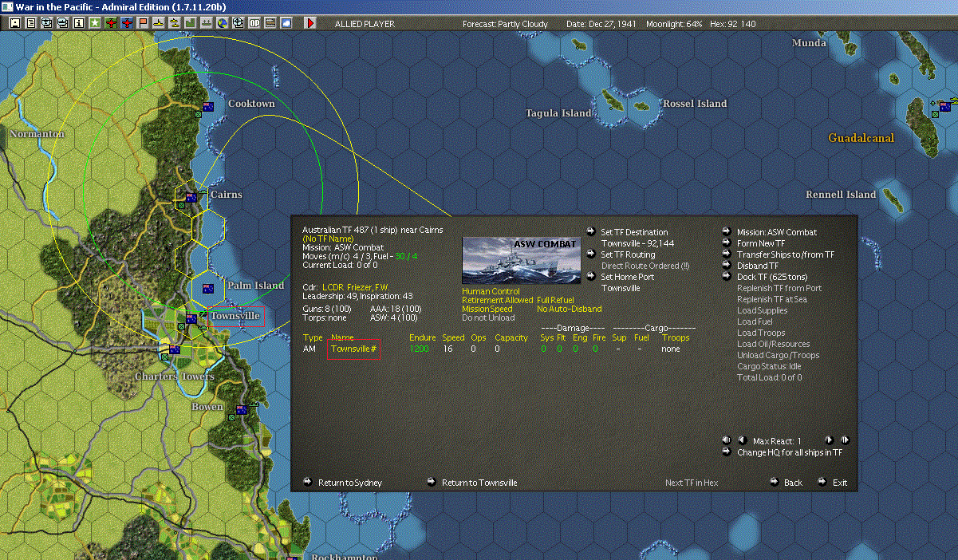Click the Cairns base flag on map
This screenshot has height=560, width=958.
pos(191,196)
